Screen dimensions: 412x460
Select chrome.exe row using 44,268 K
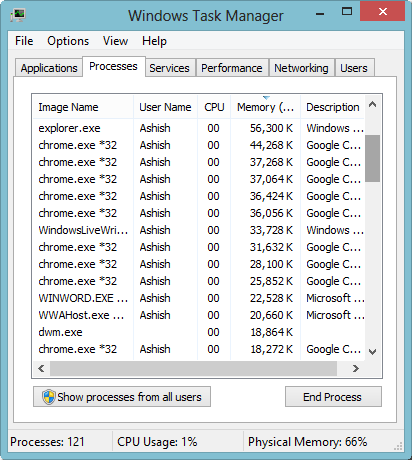tap(199, 145)
